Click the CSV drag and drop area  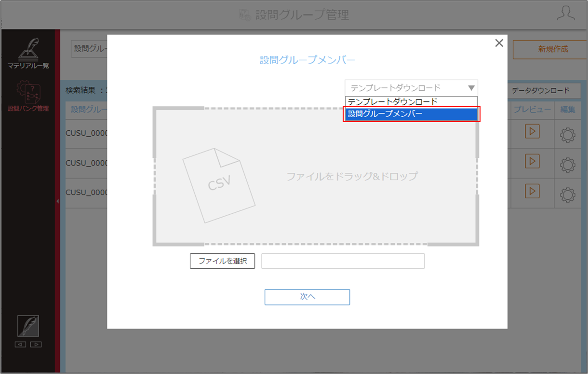316,177
